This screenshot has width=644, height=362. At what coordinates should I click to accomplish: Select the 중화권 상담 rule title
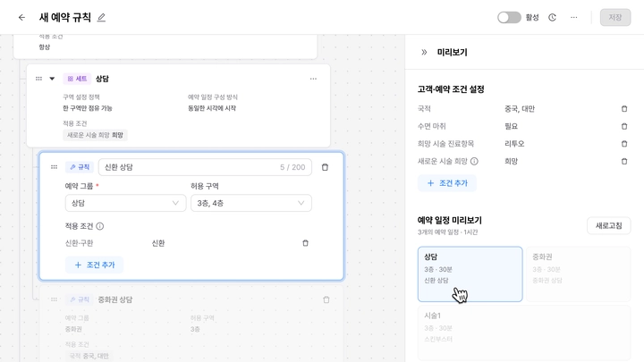115,299
